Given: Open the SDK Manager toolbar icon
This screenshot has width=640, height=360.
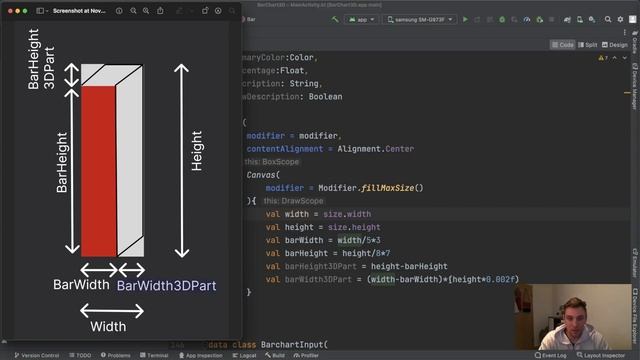Looking at the screenshot, I should tap(592, 19).
